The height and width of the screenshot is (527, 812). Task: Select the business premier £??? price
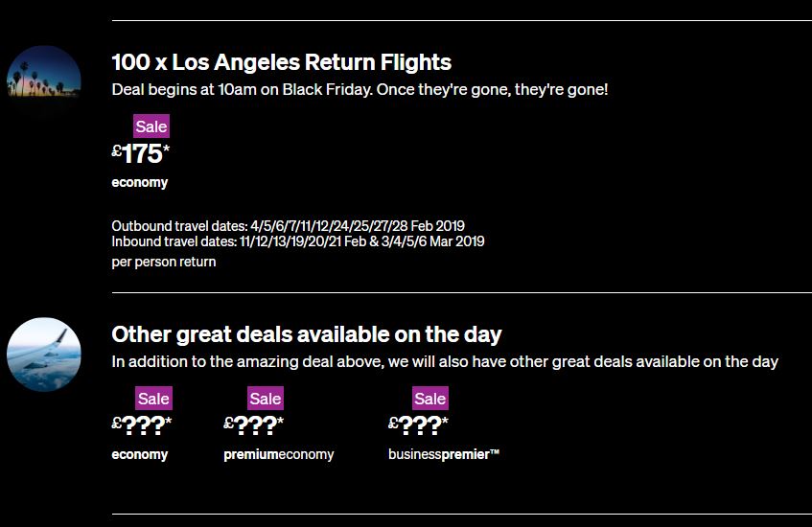[418, 425]
